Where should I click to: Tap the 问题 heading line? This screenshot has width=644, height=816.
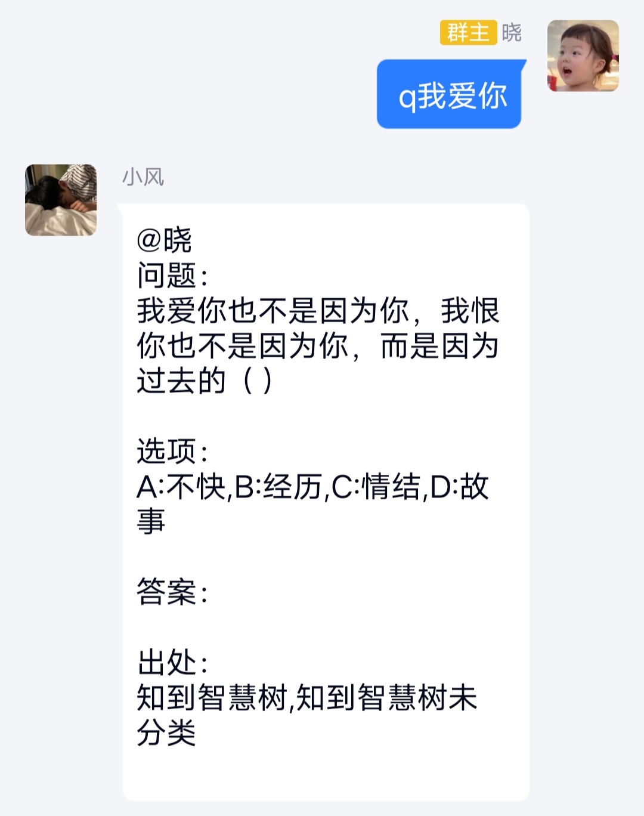(172, 276)
